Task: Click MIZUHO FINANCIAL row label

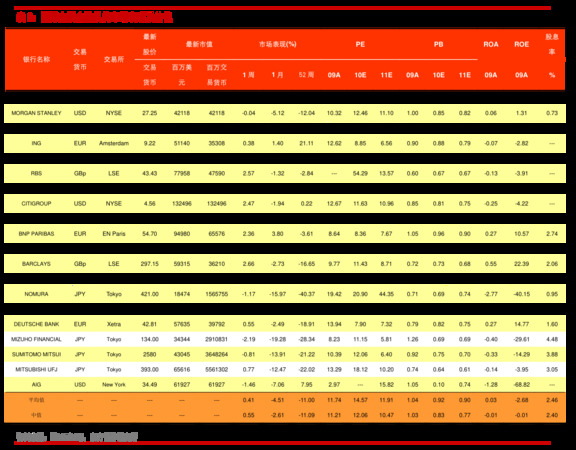Action: (x=36, y=339)
